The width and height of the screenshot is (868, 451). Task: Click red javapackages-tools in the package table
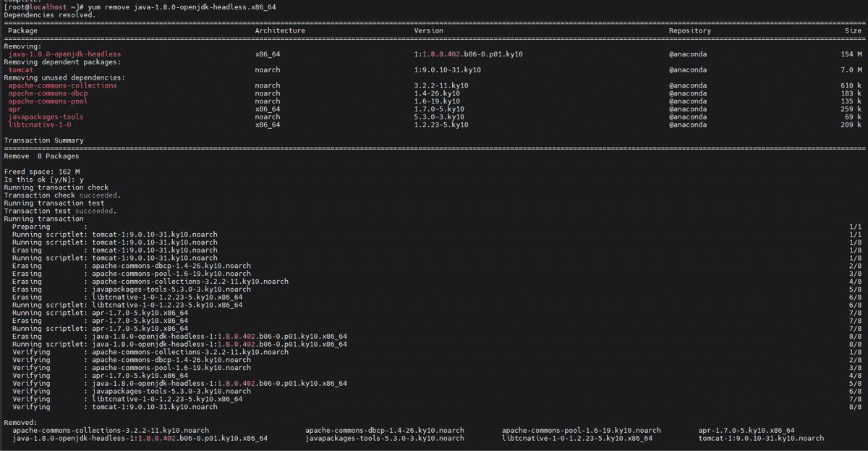coord(46,117)
